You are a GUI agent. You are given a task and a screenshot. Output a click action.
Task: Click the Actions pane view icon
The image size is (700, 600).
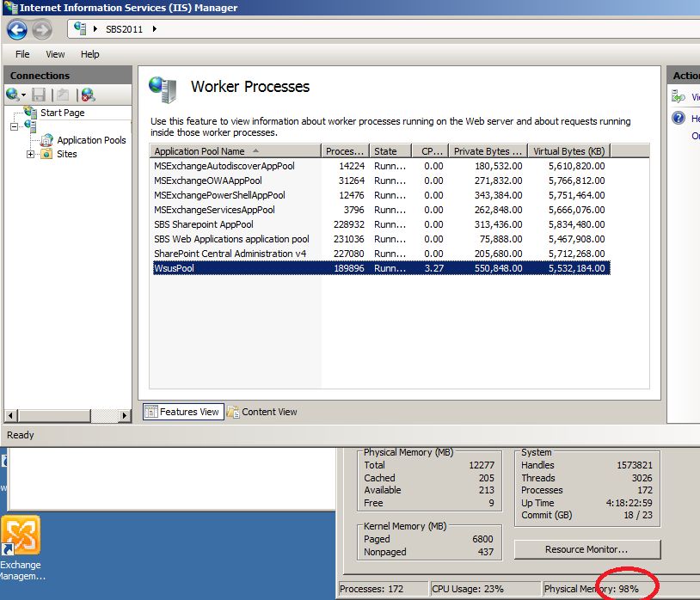(x=679, y=96)
